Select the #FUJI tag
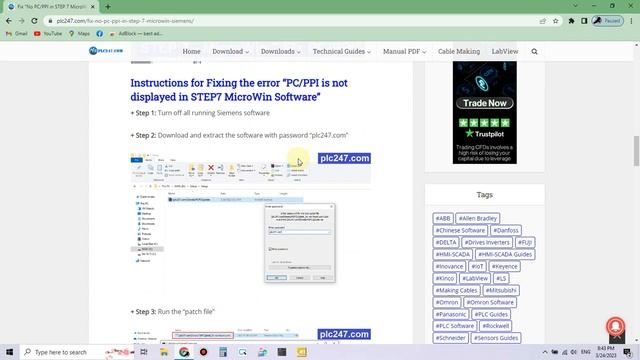640x360 pixels. point(525,242)
